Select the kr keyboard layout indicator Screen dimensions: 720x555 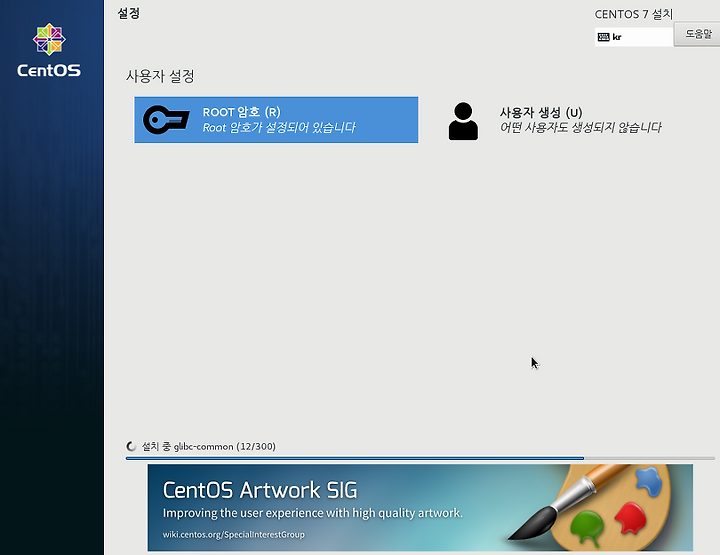[x=634, y=37]
